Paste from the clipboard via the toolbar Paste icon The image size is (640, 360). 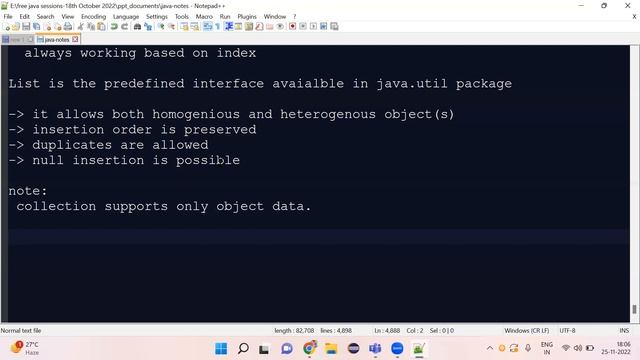tap(100, 27)
